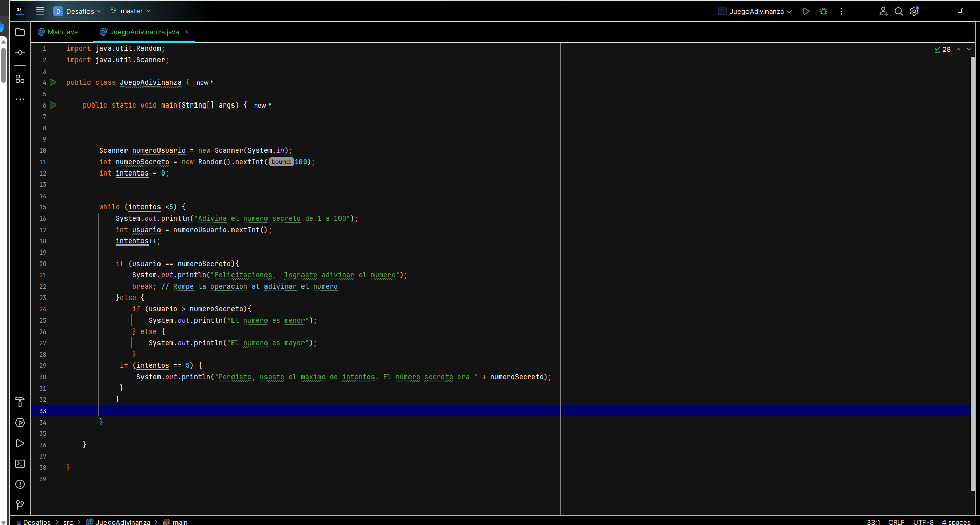Open Search Everywhere magnifier
Image resolution: width=980 pixels, height=525 pixels.
click(x=899, y=11)
